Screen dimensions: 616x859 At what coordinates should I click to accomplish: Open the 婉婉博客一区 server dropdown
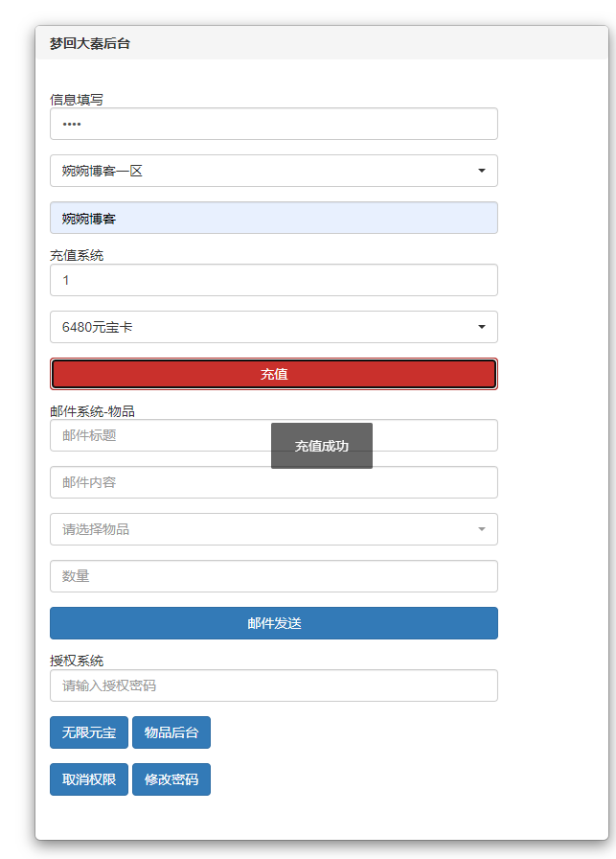[x=273, y=171]
